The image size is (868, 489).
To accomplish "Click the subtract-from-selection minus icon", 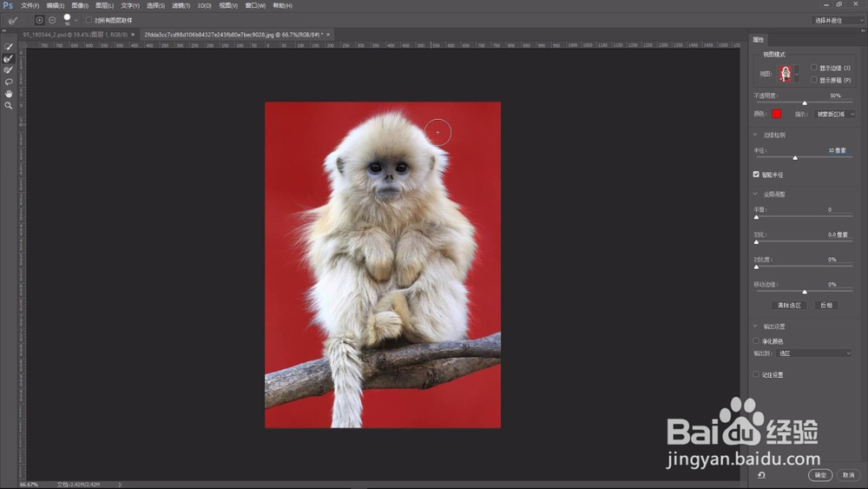I will [52, 20].
